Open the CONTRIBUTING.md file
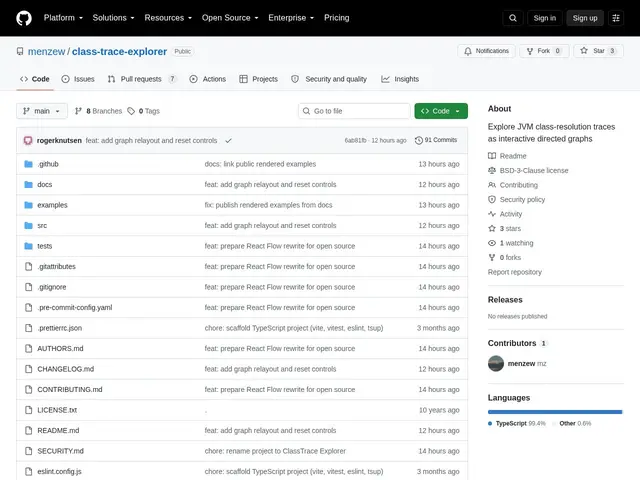640x480 pixels. coord(70,389)
